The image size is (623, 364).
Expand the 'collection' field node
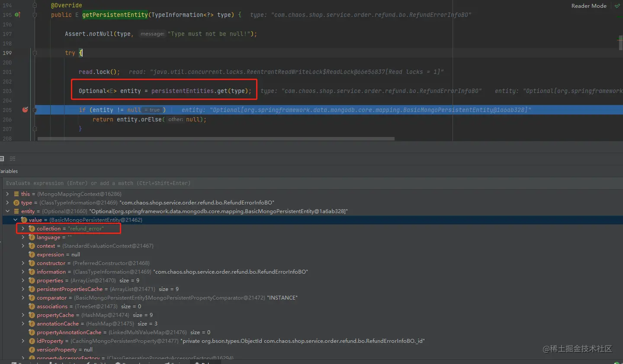tap(23, 229)
